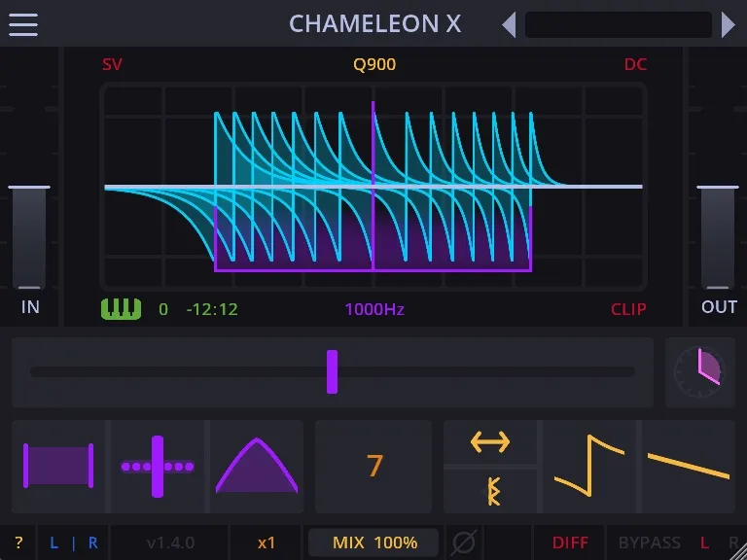Image resolution: width=747 pixels, height=560 pixels.
Task: Toggle the CLIP option
Action: click(628, 309)
